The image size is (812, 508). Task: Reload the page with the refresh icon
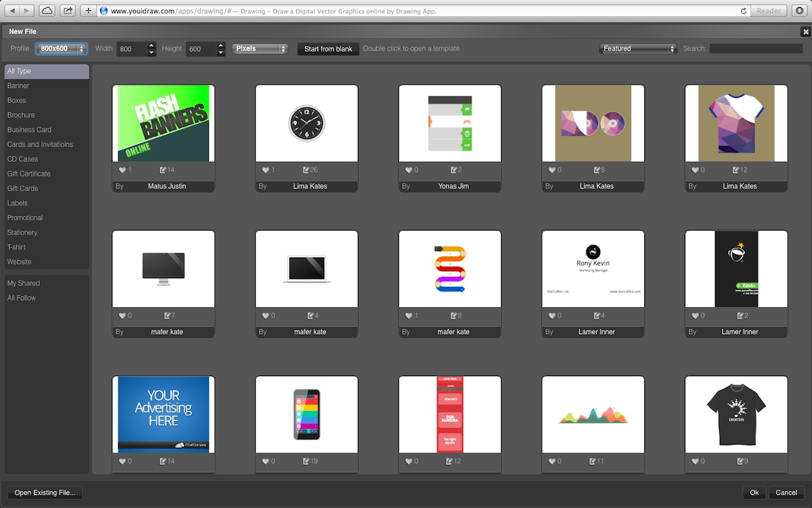point(743,11)
